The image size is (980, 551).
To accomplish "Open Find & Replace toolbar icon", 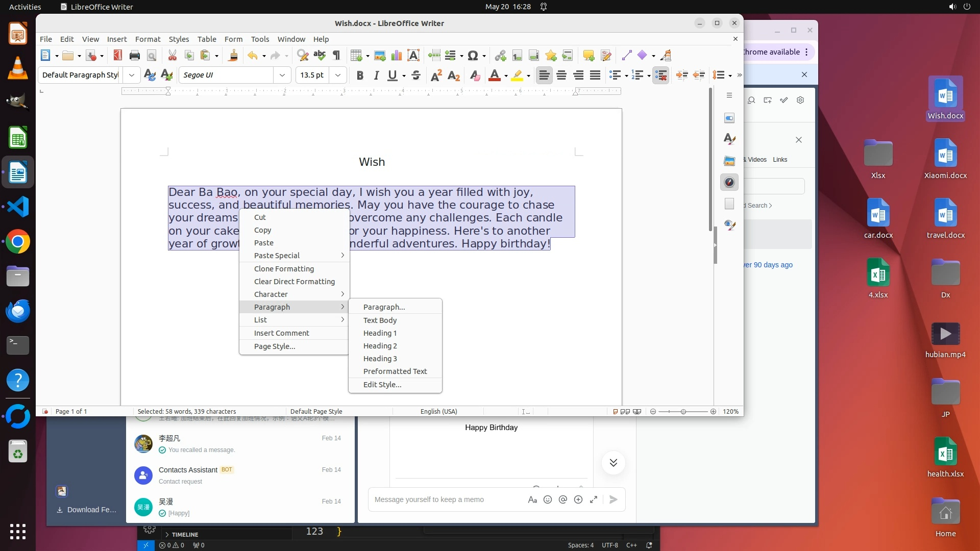I will [x=303, y=56].
